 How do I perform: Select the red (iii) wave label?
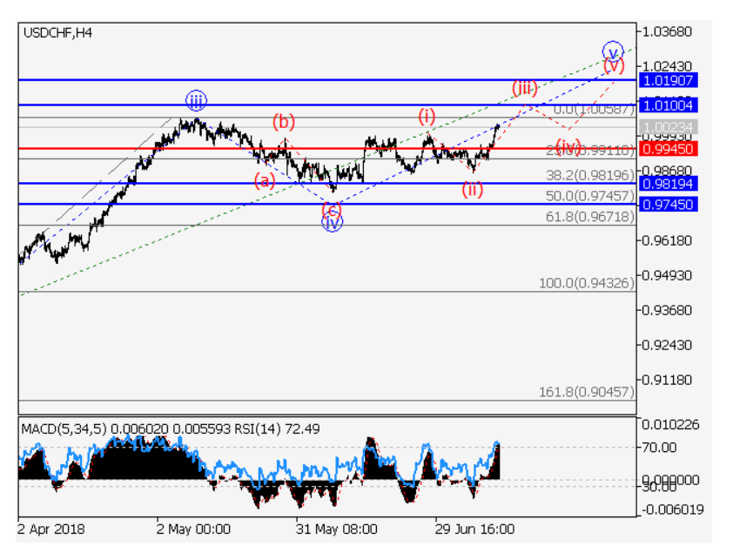tap(523, 88)
